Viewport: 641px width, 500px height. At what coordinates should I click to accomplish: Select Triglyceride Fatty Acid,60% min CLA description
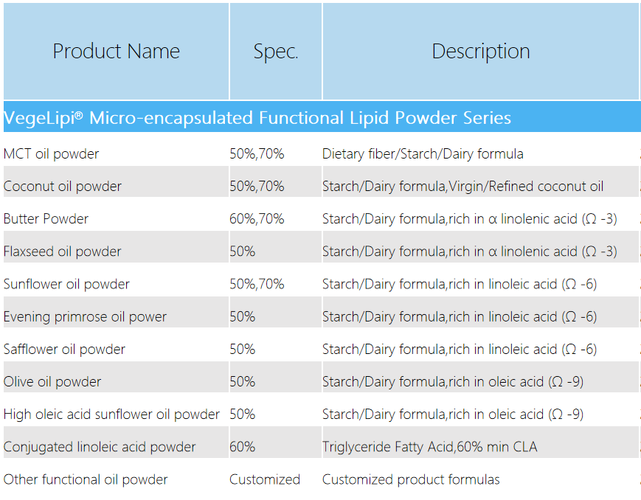(x=430, y=447)
